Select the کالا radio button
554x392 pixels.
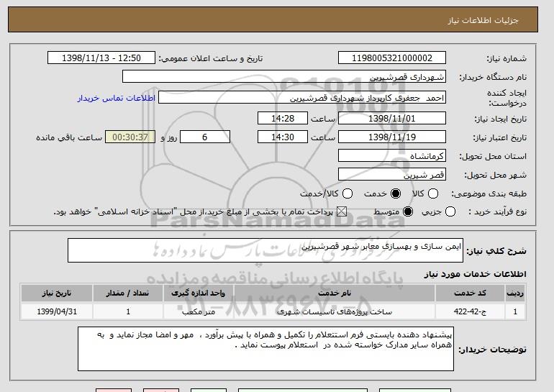433,193
